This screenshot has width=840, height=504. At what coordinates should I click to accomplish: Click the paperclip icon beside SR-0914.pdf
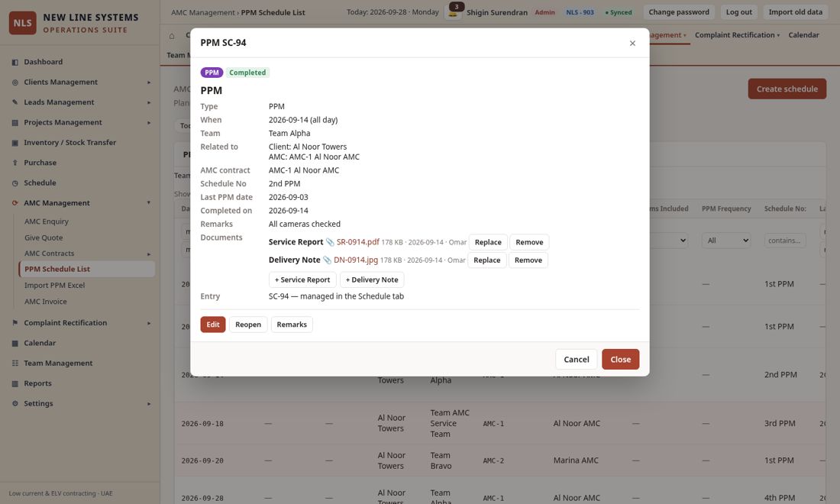click(330, 242)
